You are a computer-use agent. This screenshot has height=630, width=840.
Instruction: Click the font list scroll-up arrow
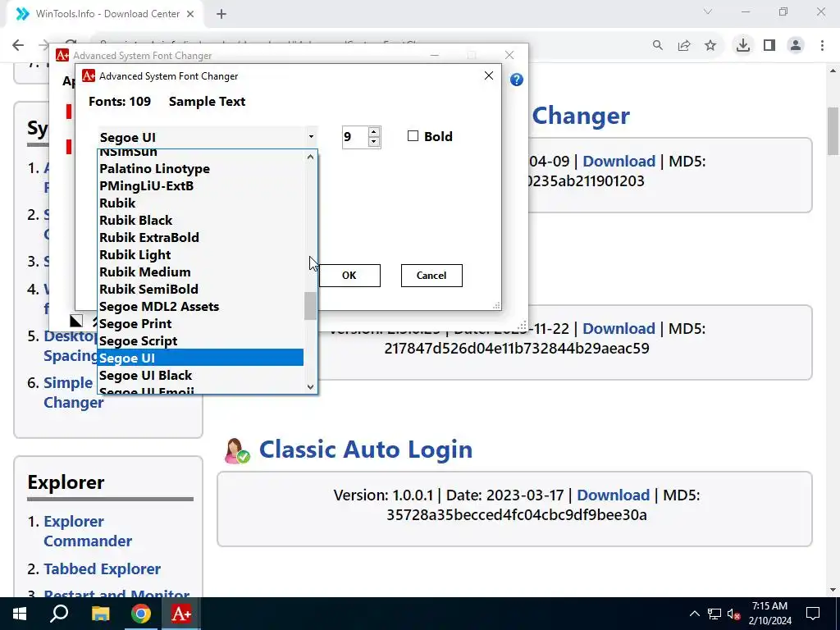(x=310, y=157)
